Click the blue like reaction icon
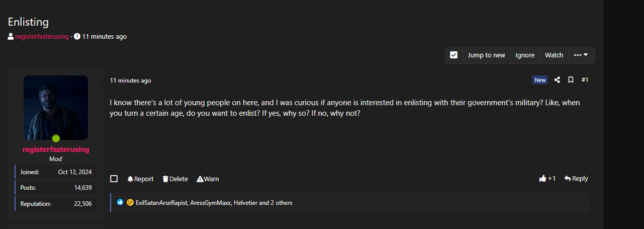The width and height of the screenshot is (644, 229). click(x=120, y=202)
